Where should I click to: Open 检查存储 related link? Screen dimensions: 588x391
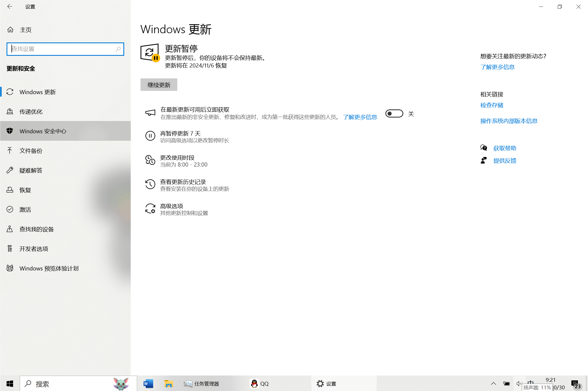click(492, 105)
